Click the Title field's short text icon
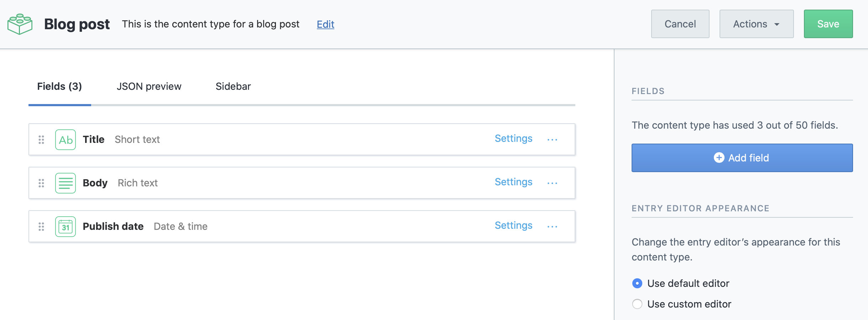This screenshot has height=320, width=868. pos(66,140)
